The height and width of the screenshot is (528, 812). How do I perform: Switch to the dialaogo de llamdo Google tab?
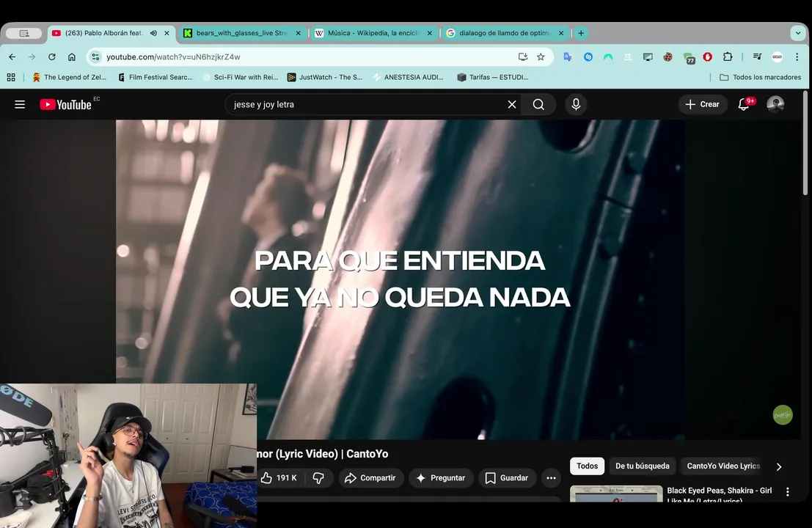pos(505,33)
